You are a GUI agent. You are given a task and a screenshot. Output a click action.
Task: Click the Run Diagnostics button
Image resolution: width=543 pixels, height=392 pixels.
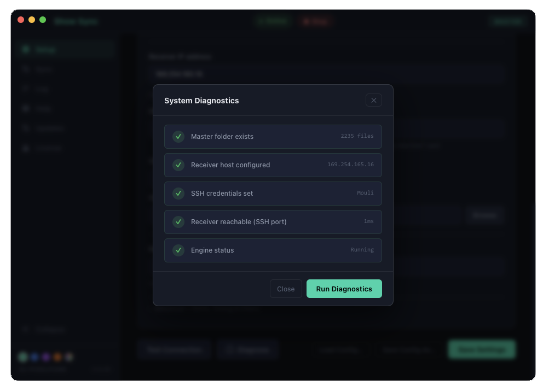click(344, 289)
